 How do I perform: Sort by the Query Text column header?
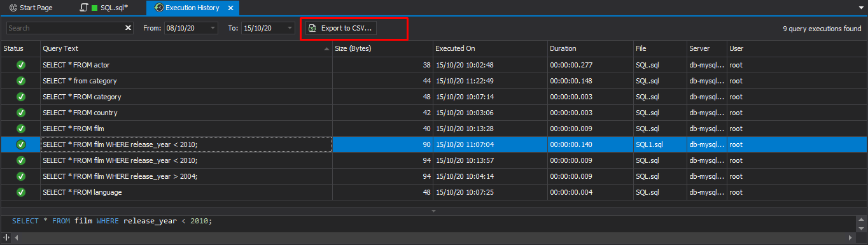(186, 48)
